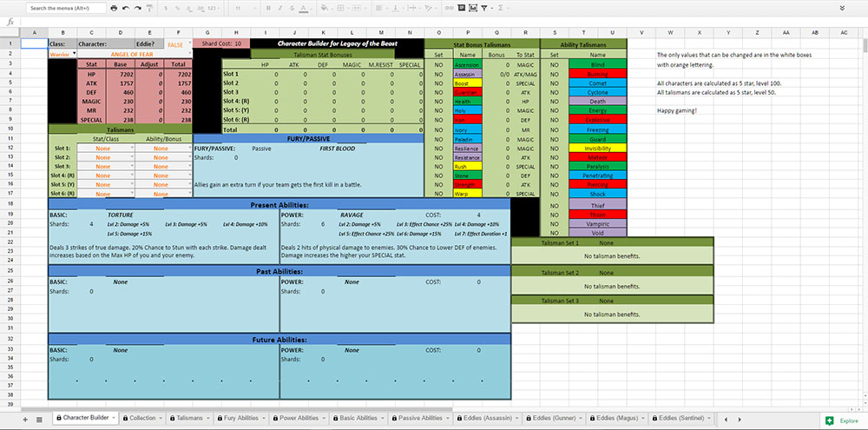Switch to the Talismans sheet tab
The height and width of the screenshot is (430, 868).
[x=188, y=419]
